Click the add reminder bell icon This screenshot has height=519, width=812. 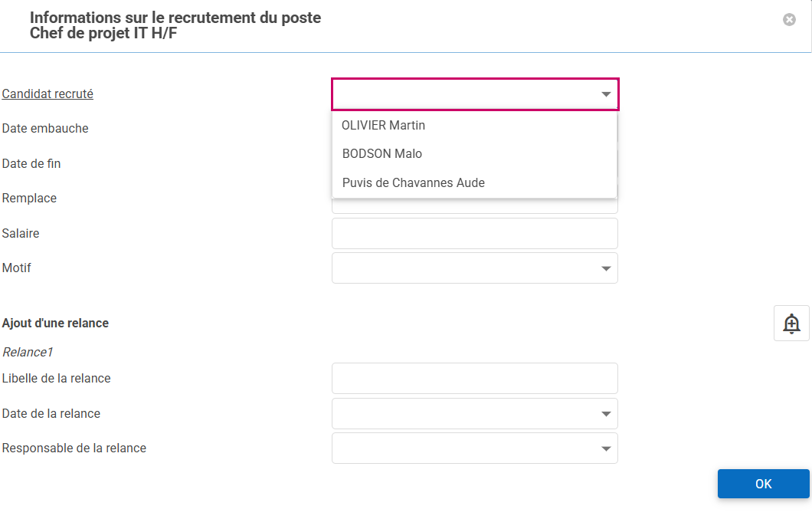[791, 324]
